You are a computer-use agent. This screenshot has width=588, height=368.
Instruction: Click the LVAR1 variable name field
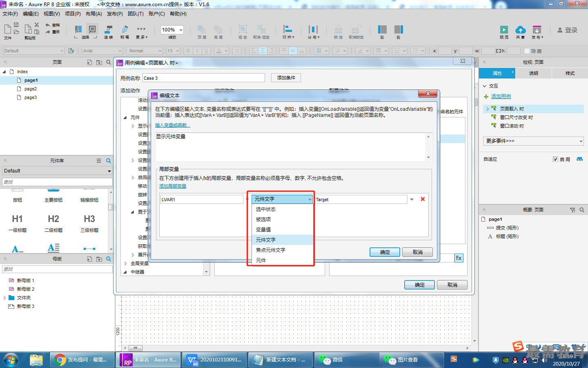pos(202,200)
